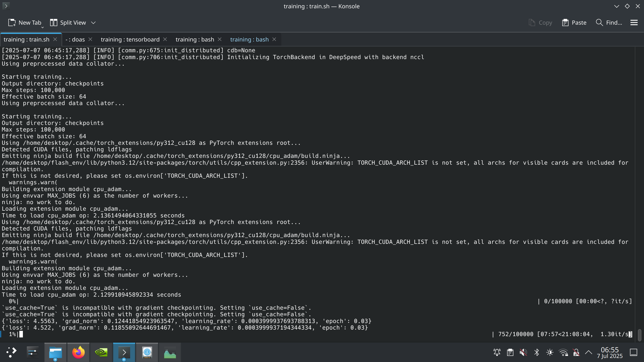644x362 pixels.
Task: Click '752/100000' progress counter text
Action: (x=516, y=334)
